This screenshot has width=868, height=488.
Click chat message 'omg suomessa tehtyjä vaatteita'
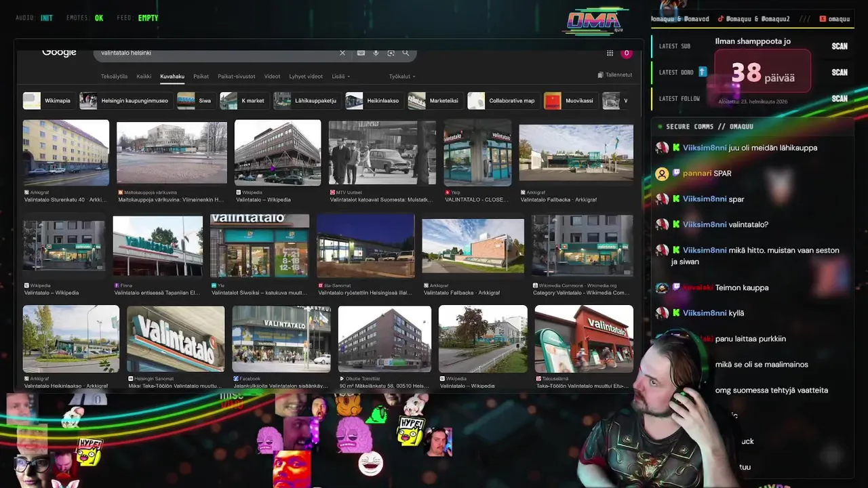[x=771, y=390]
